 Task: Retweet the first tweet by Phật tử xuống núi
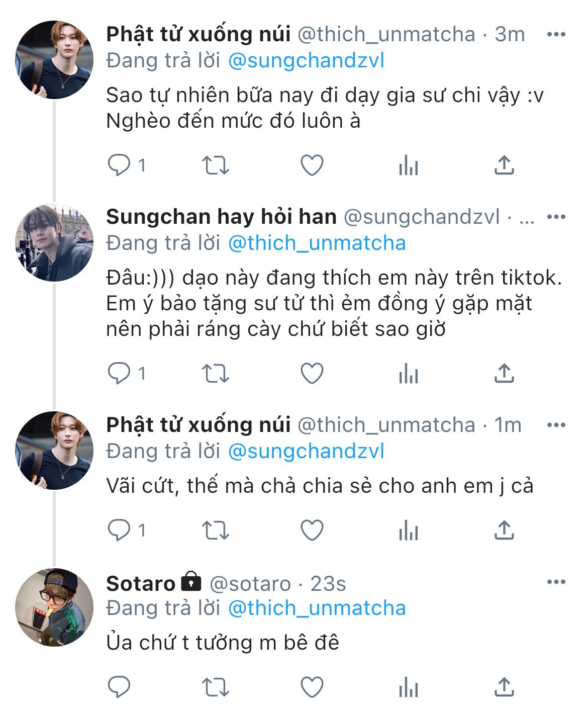215,165
